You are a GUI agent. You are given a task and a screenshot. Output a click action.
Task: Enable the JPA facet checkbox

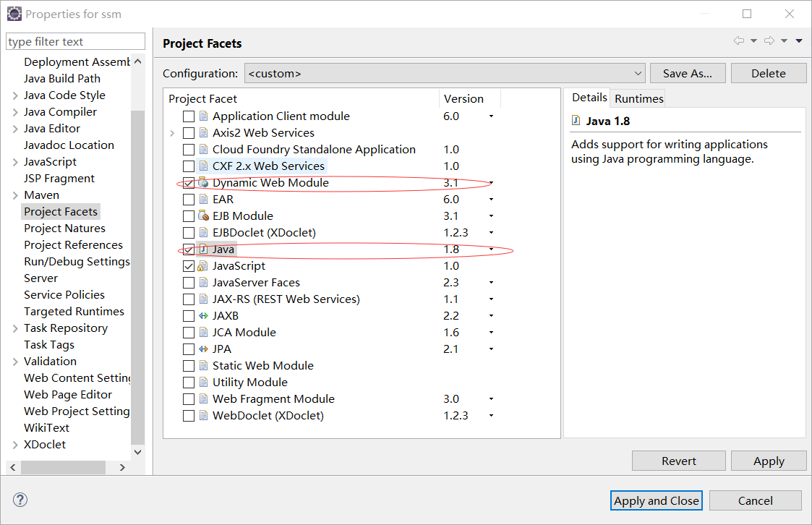click(189, 349)
